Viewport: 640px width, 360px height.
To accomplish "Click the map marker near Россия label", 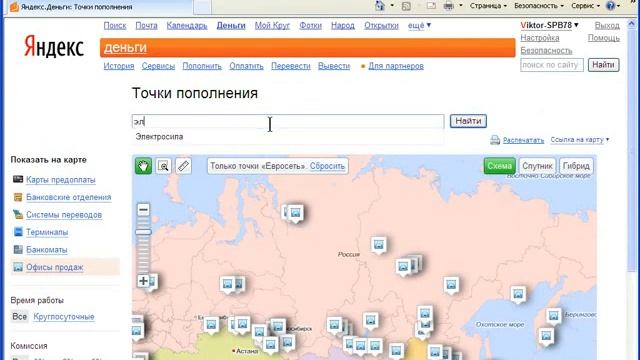I will [x=378, y=244].
